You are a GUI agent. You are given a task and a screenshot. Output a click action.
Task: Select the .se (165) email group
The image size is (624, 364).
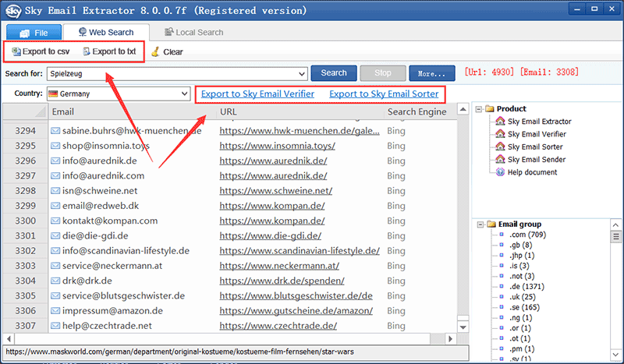click(524, 307)
